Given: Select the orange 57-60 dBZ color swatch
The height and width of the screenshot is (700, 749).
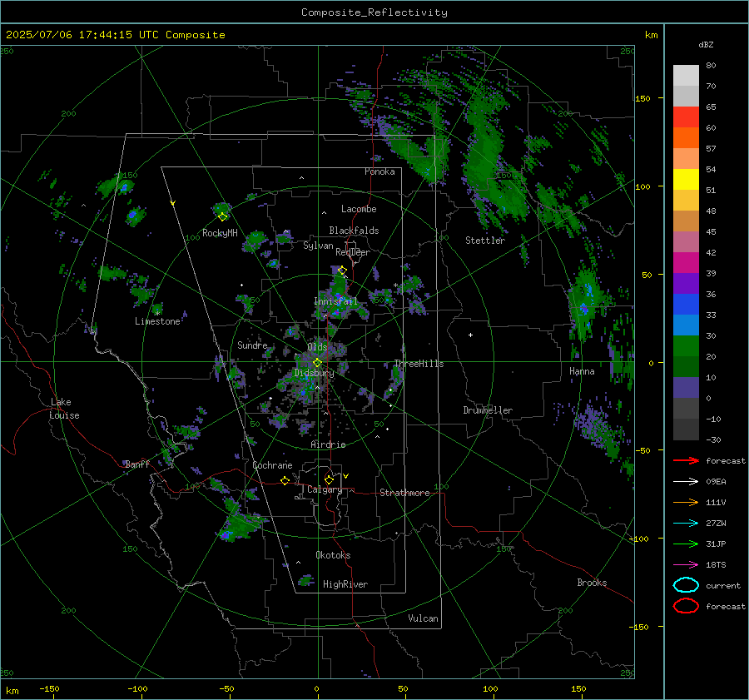Looking at the screenshot, I should click(x=686, y=137).
